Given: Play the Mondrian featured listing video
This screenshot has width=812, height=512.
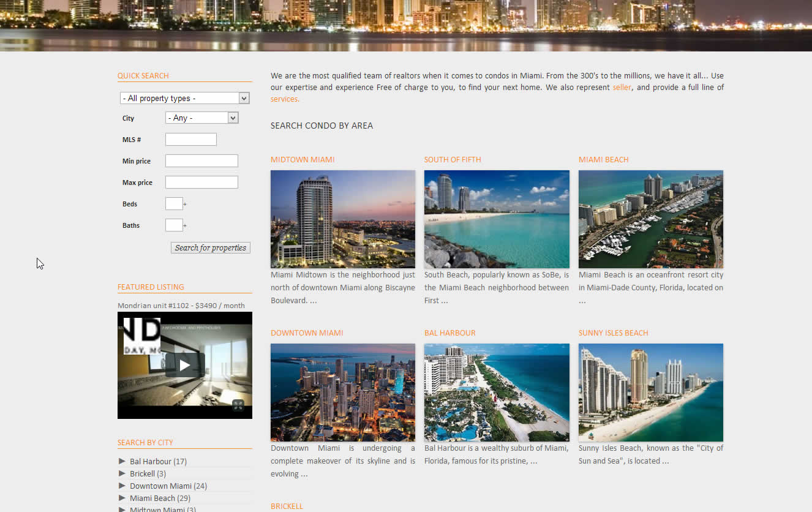Looking at the screenshot, I should pos(185,365).
